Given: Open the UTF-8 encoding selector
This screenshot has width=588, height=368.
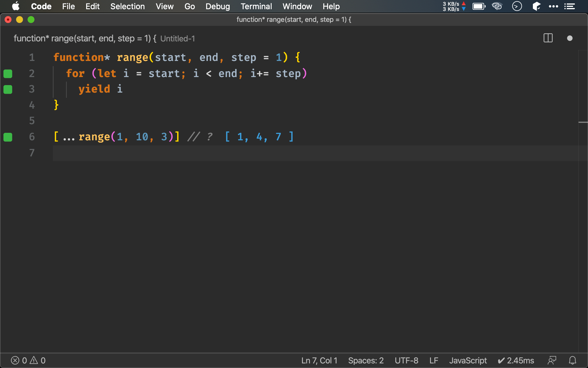Looking at the screenshot, I should (x=406, y=360).
